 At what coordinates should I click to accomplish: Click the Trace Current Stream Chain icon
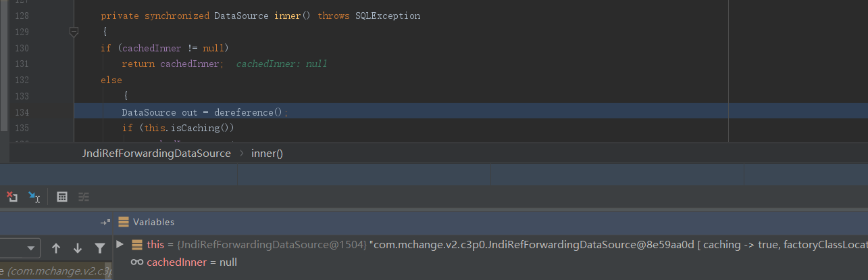(84, 197)
